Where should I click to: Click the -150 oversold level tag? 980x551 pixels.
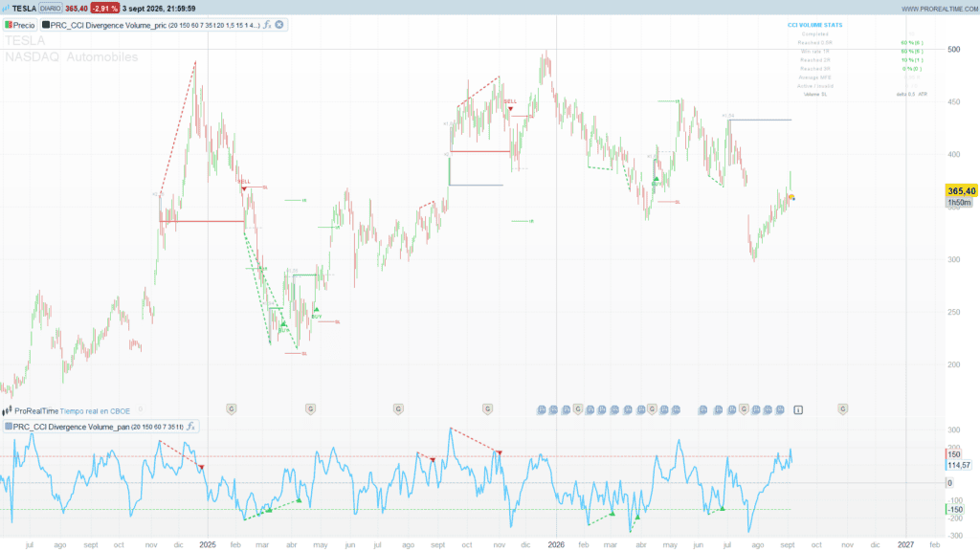click(x=955, y=510)
